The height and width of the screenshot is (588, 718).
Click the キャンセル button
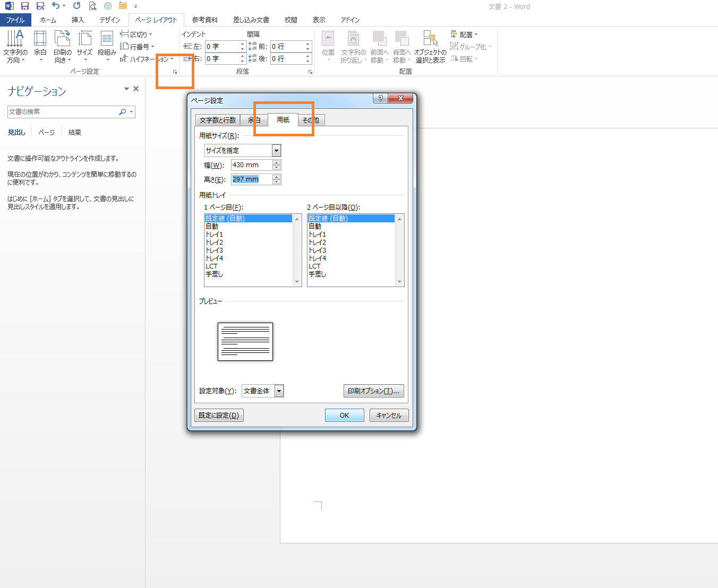pos(389,416)
